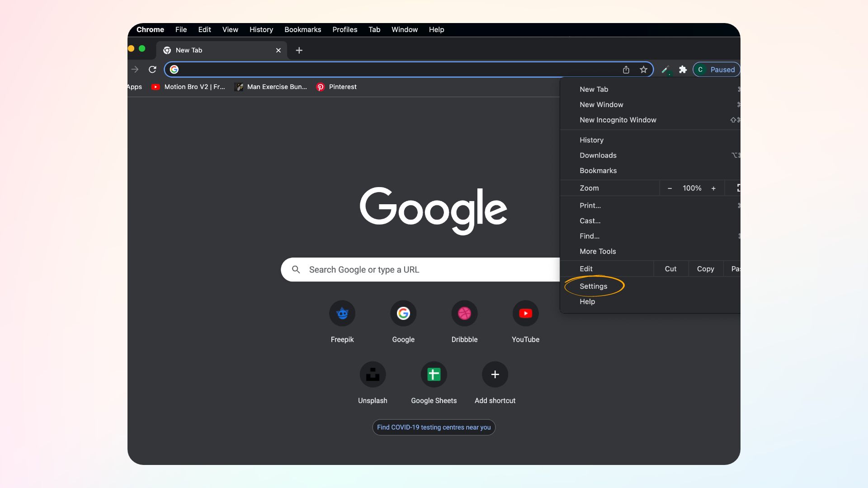Screen dimensions: 868x488
Task: Open Settings from the menu
Action: 650,286
